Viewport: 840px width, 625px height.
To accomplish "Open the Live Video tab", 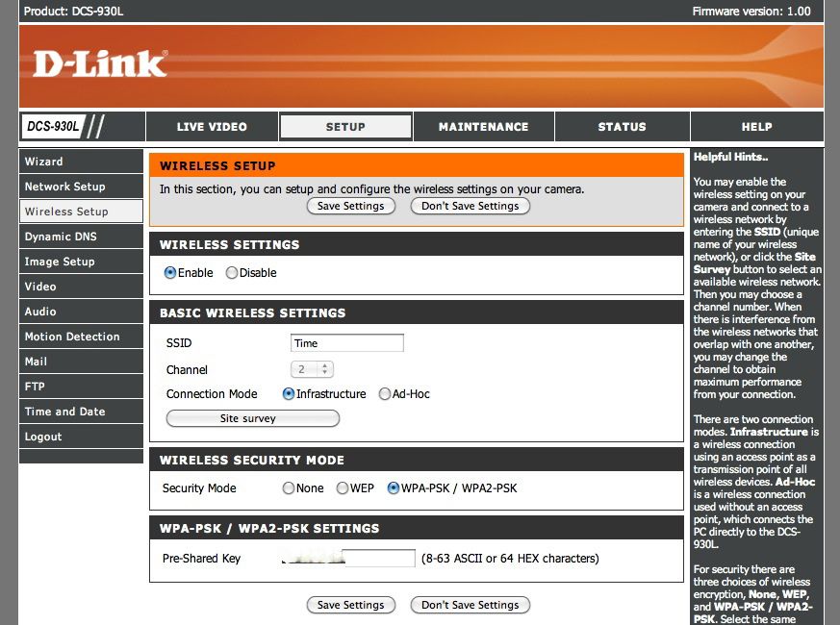I will click(x=212, y=127).
